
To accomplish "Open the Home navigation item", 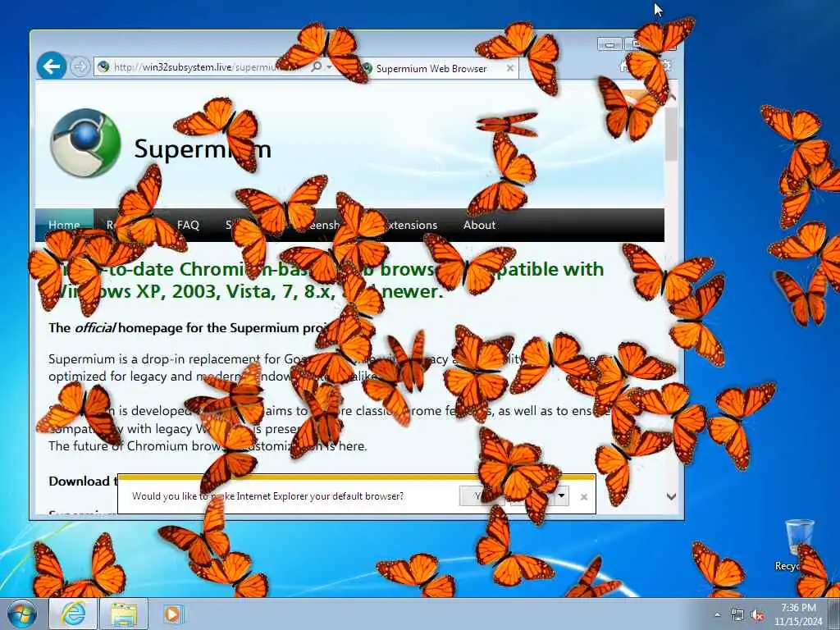I will [x=64, y=225].
